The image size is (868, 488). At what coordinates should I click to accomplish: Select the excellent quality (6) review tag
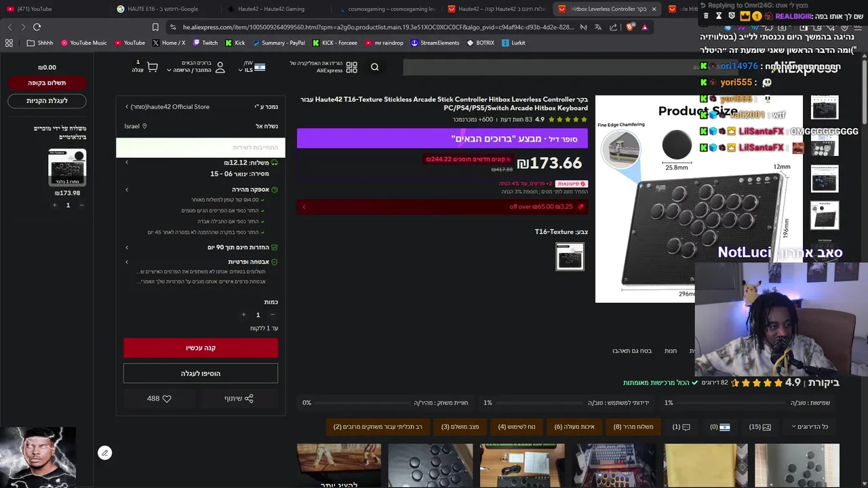pos(574,427)
